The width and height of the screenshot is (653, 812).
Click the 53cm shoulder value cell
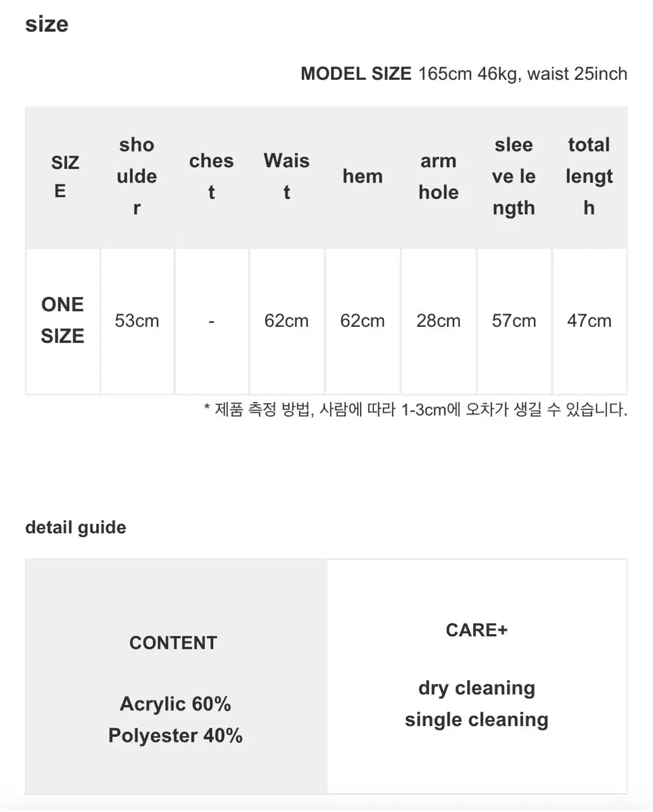137,321
